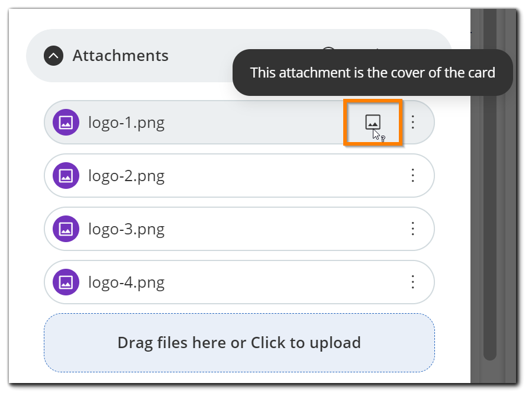
Task: Select the logo-3.png attachment name
Action: (126, 229)
